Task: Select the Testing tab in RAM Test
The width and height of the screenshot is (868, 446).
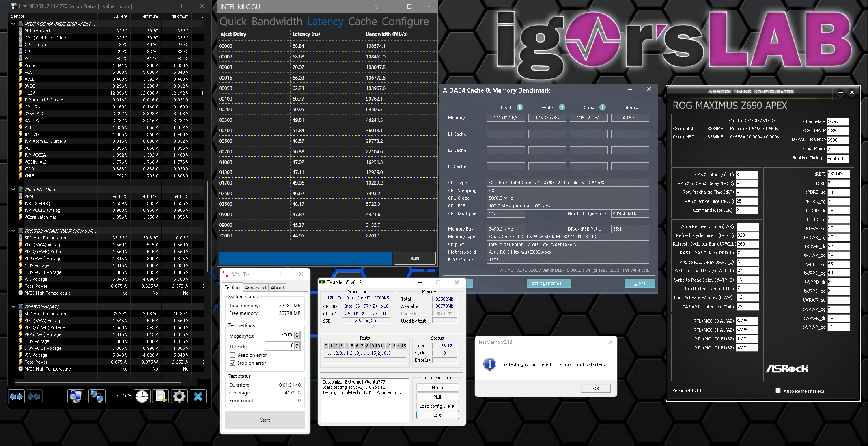Action: 233,287
